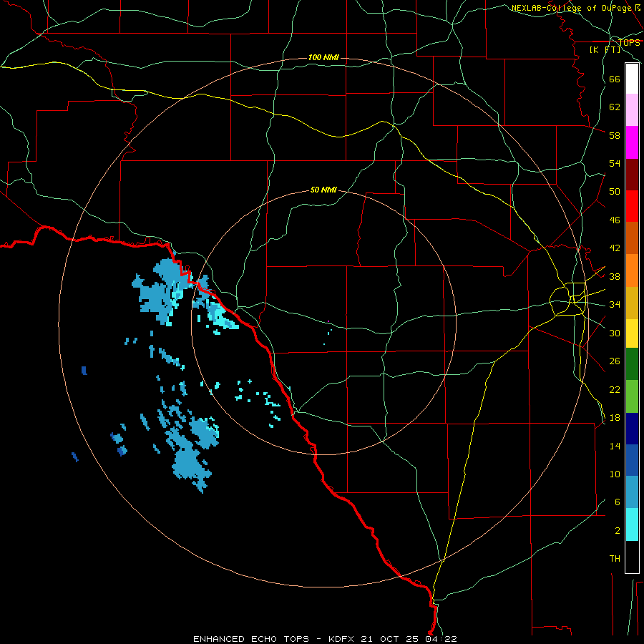The width and height of the screenshot is (644, 644).
Task: Click the legend value 58
Action: (x=615, y=135)
